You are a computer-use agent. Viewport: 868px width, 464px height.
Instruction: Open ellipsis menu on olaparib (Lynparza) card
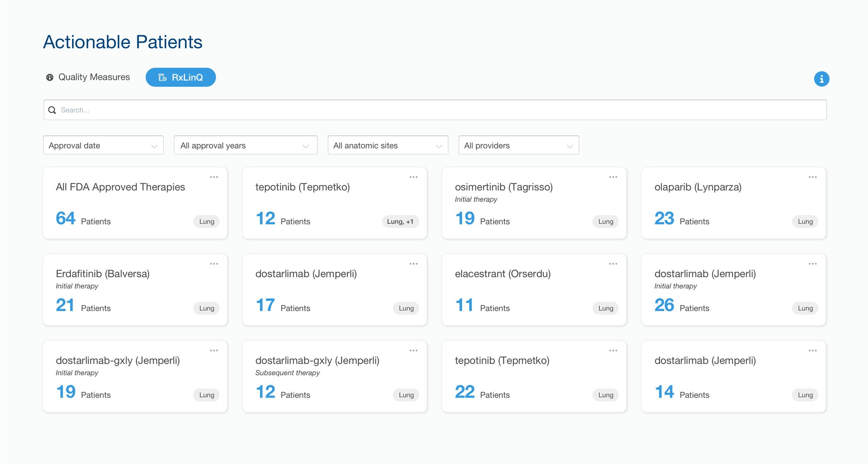click(812, 177)
